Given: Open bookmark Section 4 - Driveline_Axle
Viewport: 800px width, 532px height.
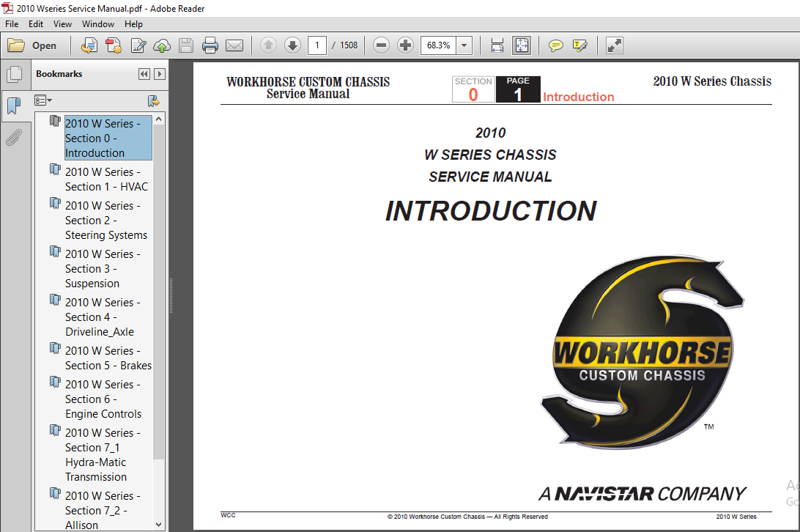Looking at the screenshot, I should [x=103, y=317].
